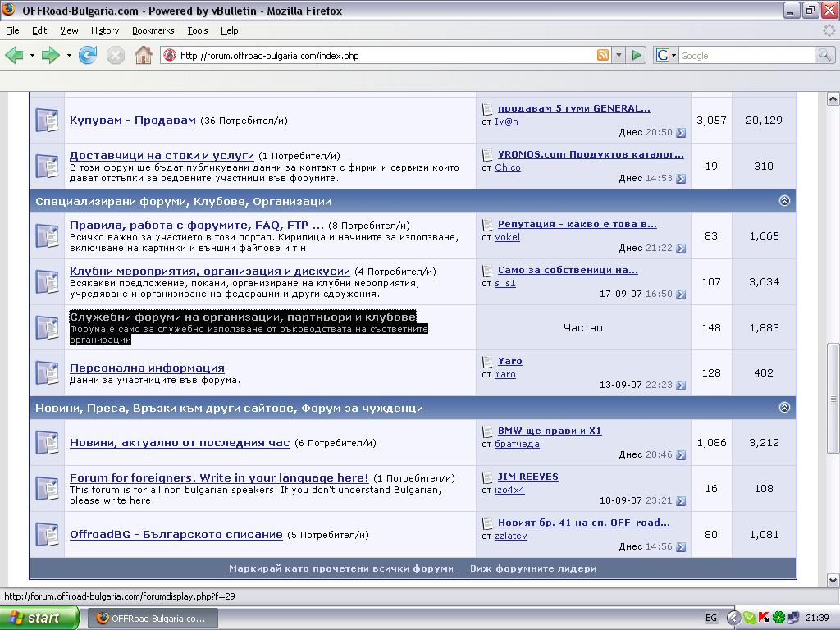Open the address bar URL dropdown
This screenshot has width=840, height=630.
click(x=618, y=55)
